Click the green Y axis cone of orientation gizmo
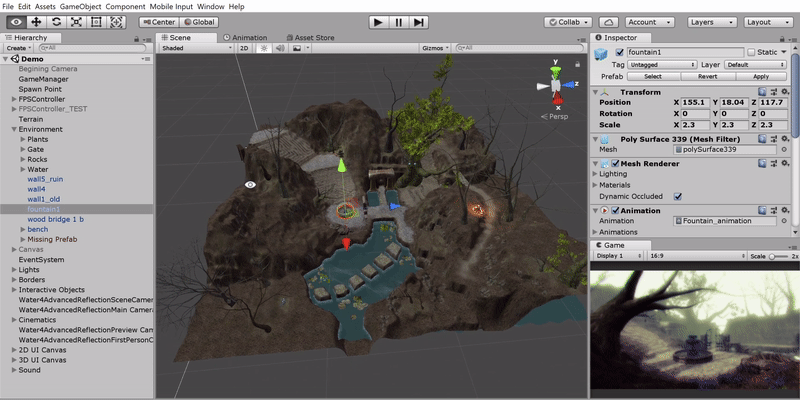800x400 pixels. point(556,71)
